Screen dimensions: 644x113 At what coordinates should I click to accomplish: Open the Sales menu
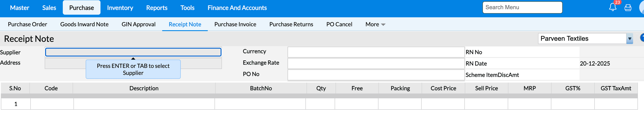tap(49, 8)
